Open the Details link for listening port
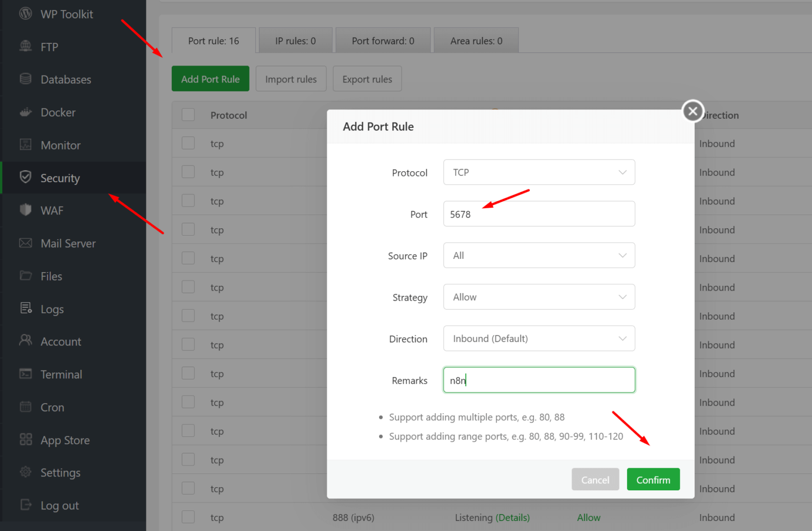The height and width of the screenshot is (531, 812). [x=512, y=518]
